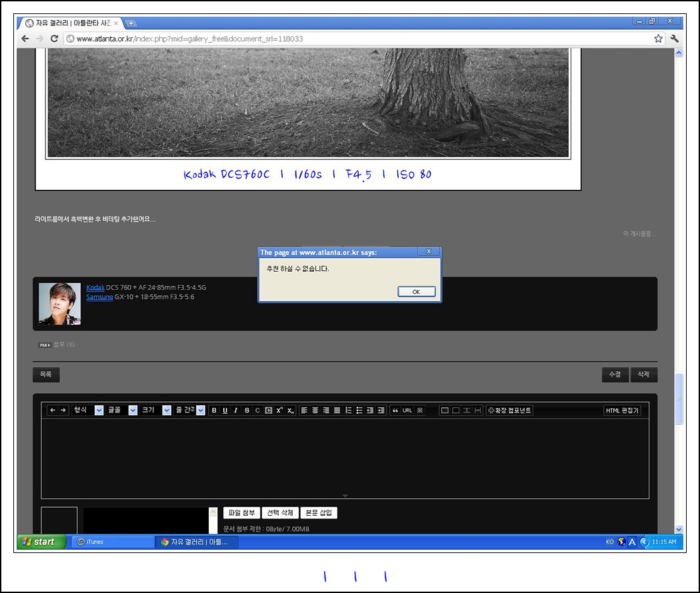
Task: Open a new browser tab
Action: point(131,23)
